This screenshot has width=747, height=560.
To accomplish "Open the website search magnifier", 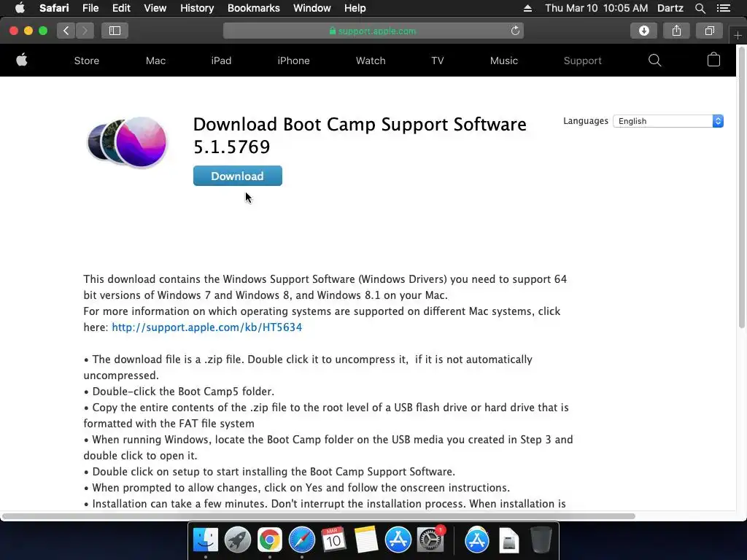I will click(x=654, y=60).
